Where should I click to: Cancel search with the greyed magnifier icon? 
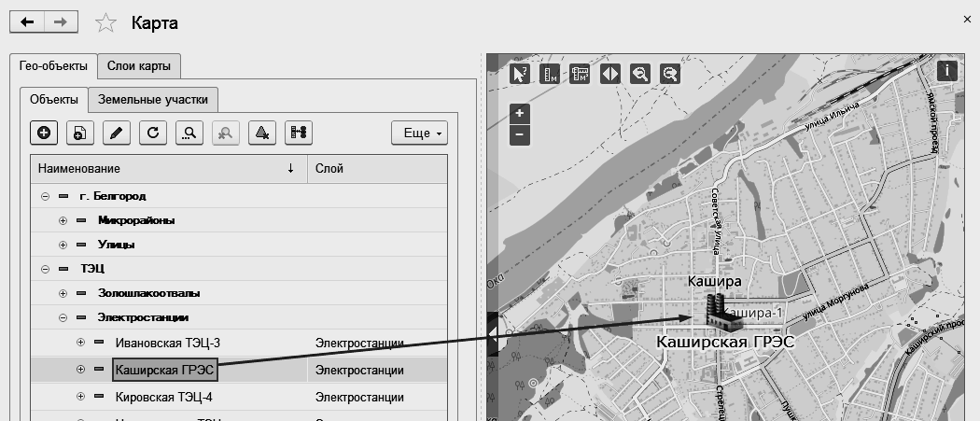click(226, 133)
